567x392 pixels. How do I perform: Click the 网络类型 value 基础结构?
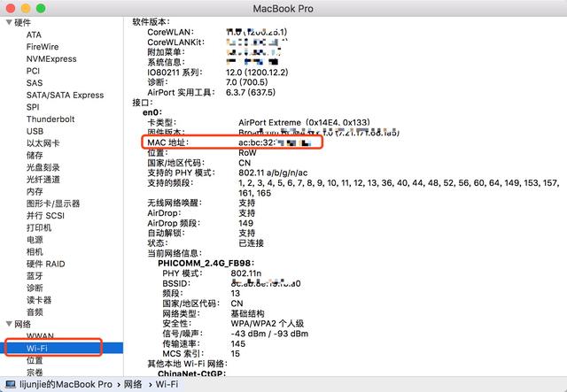[248, 313]
